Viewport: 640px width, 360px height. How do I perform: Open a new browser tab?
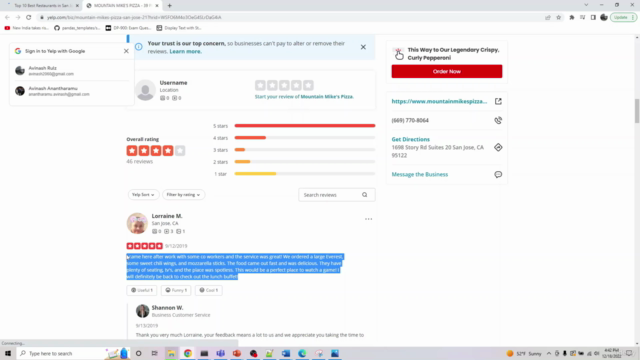pyautogui.click(x=169, y=6)
